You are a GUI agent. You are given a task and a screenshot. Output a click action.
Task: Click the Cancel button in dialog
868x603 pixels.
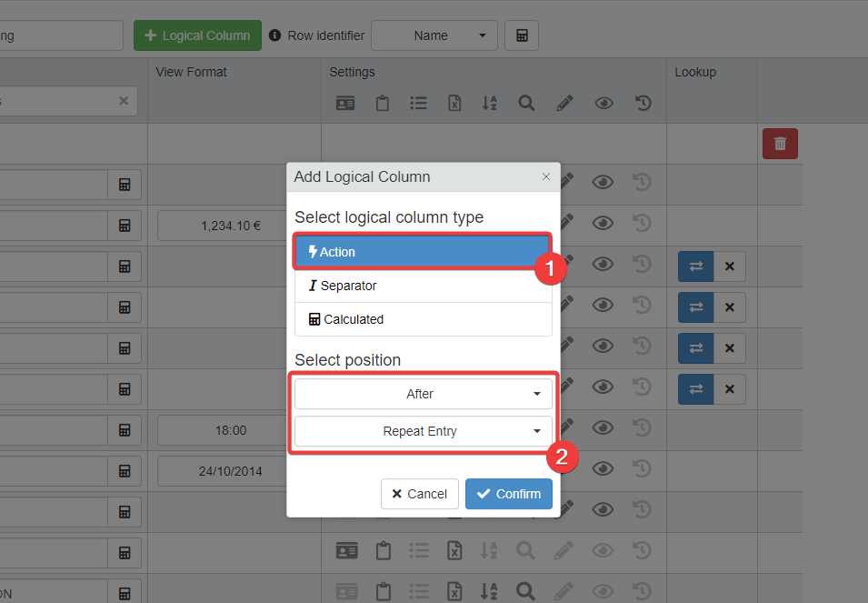click(x=419, y=494)
